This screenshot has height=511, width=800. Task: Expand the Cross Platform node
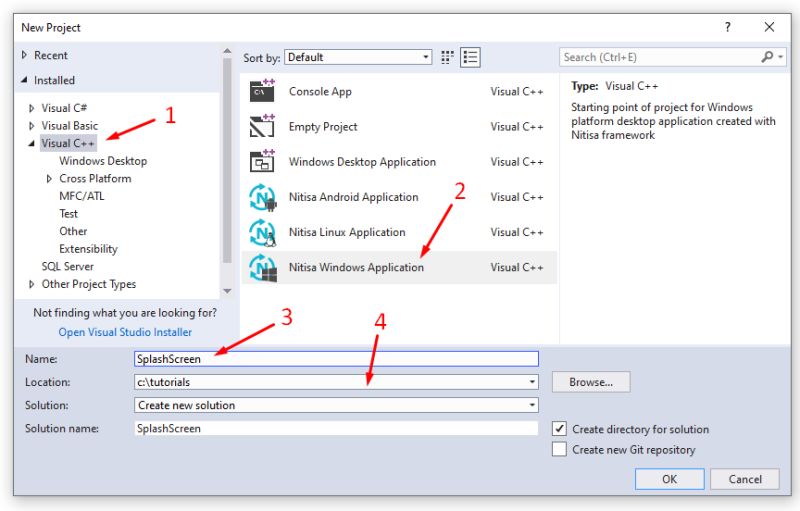point(49,178)
